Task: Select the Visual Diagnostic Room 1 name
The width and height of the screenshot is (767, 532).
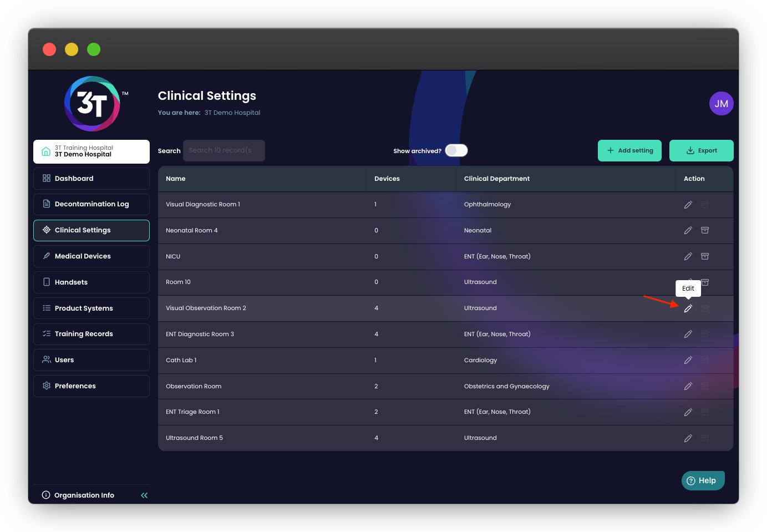Action: [x=203, y=205]
